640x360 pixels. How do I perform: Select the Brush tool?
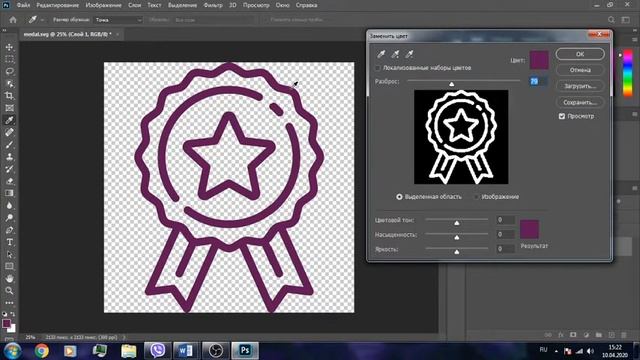(x=9, y=145)
